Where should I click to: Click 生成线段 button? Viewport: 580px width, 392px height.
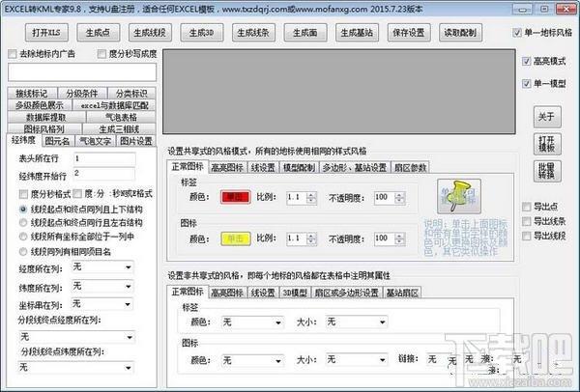click(x=150, y=33)
